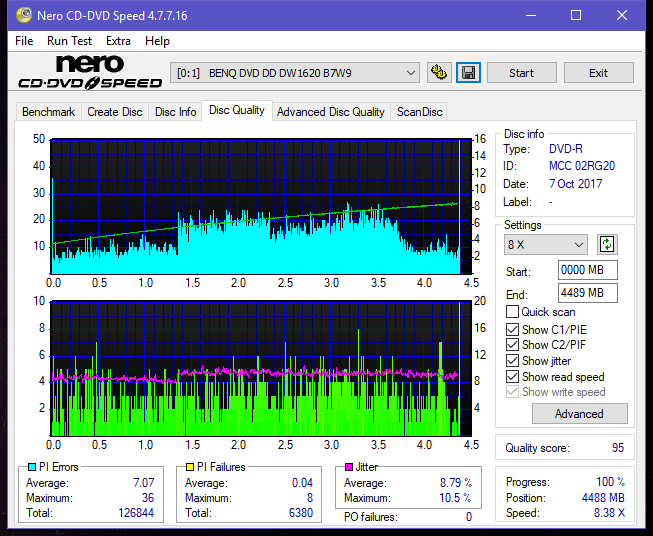Toggle Show read speed checkbox
653x536 pixels.
pos(512,376)
